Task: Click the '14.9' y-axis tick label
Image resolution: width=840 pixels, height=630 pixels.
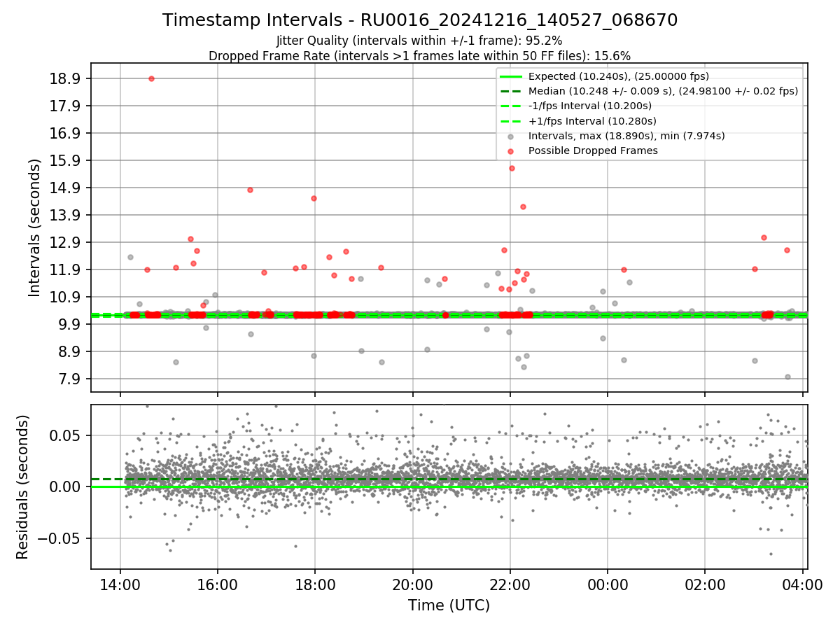Action: (x=64, y=188)
